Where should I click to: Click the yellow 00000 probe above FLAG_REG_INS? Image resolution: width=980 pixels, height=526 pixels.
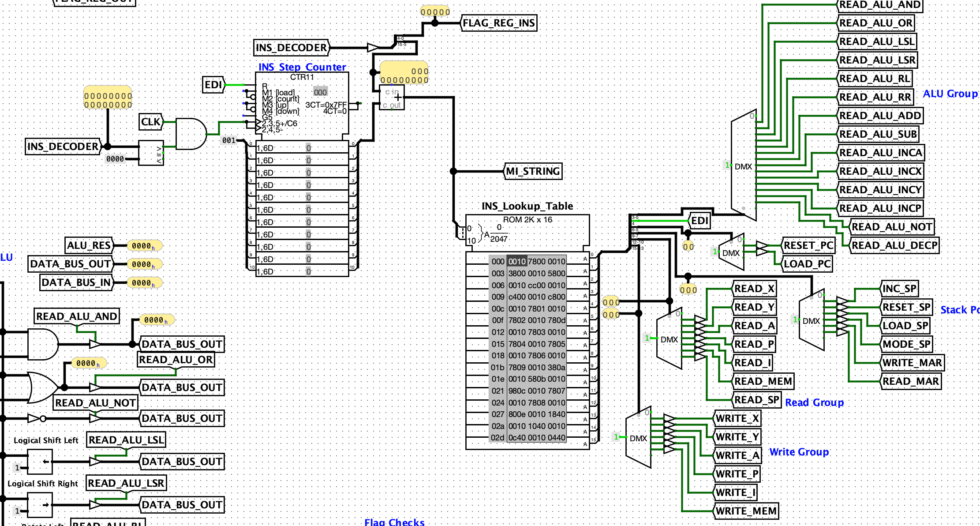point(436,10)
